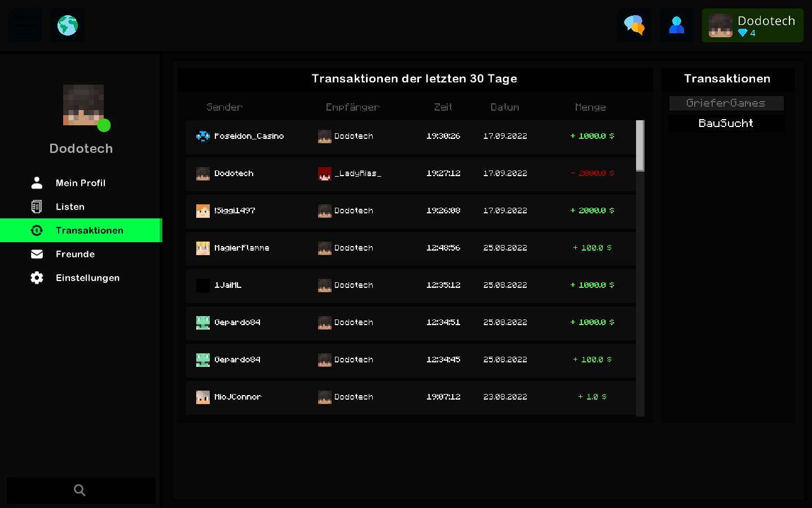Viewport: 812px width, 508px height.
Task: Click the transactions list scrollbar thumb
Action: point(640,146)
